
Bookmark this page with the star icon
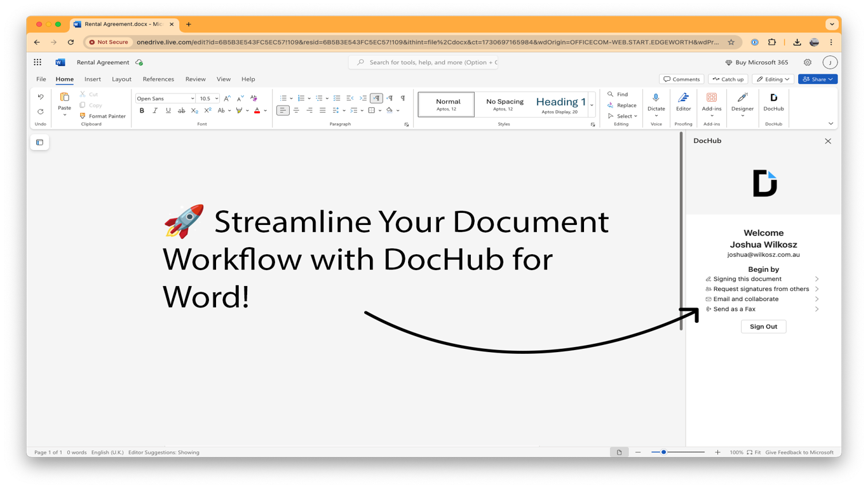pos(731,42)
